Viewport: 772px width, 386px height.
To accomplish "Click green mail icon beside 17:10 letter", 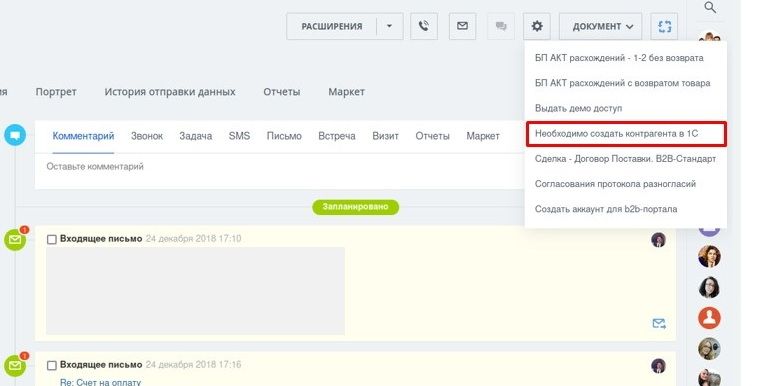I will pyautogui.click(x=15, y=240).
